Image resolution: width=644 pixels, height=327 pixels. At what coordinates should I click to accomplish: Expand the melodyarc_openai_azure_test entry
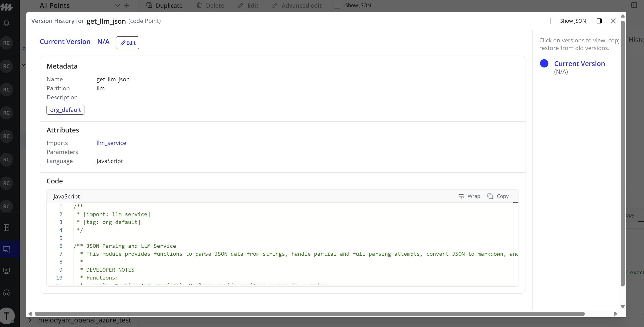(x=30, y=320)
